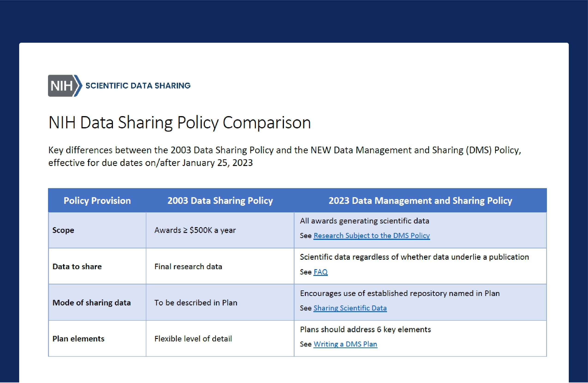Click the Policy Provision column header
This screenshot has height=383, width=588.
coord(97,201)
